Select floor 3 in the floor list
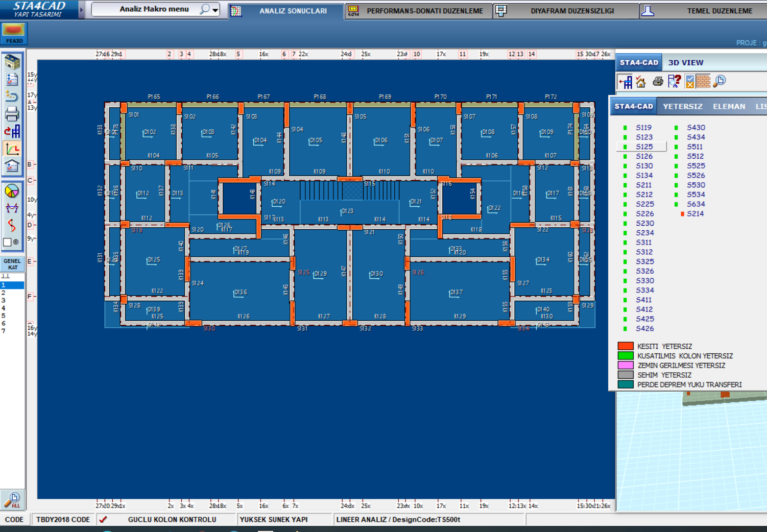The width and height of the screenshot is (767, 532). point(4,300)
